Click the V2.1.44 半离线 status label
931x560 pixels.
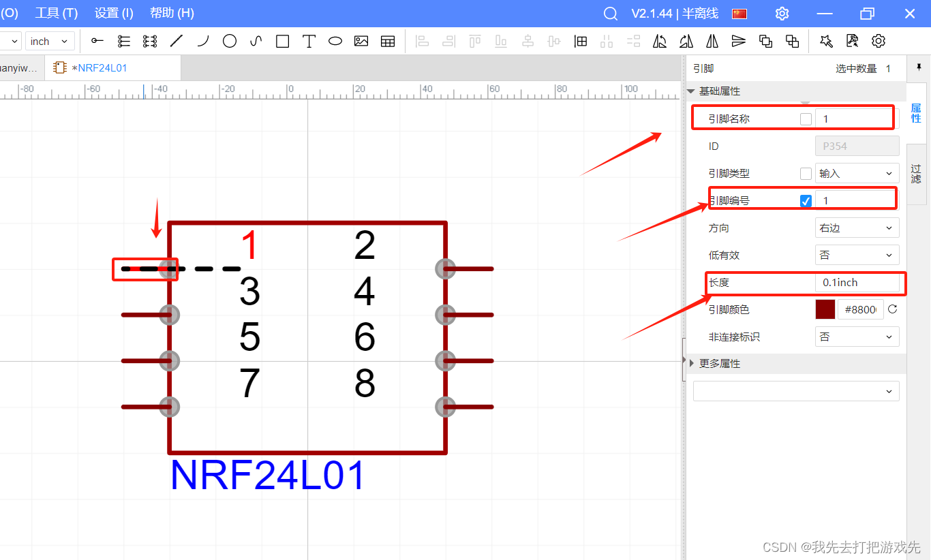pyautogui.click(x=675, y=14)
